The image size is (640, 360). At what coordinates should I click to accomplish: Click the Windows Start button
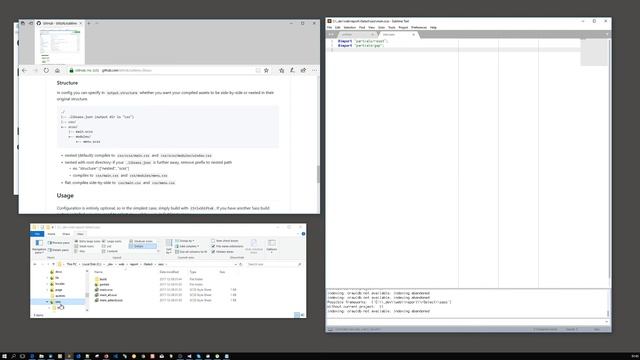[x=4, y=356]
